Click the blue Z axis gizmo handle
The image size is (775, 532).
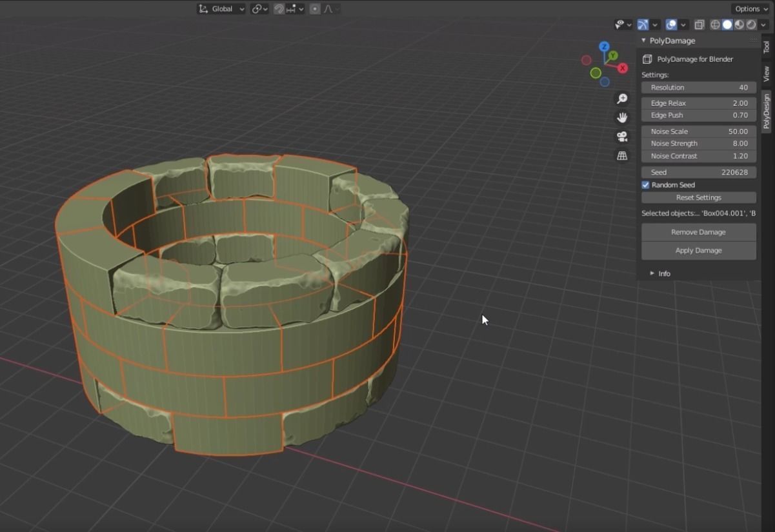pyautogui.click(x=604, y=46)
